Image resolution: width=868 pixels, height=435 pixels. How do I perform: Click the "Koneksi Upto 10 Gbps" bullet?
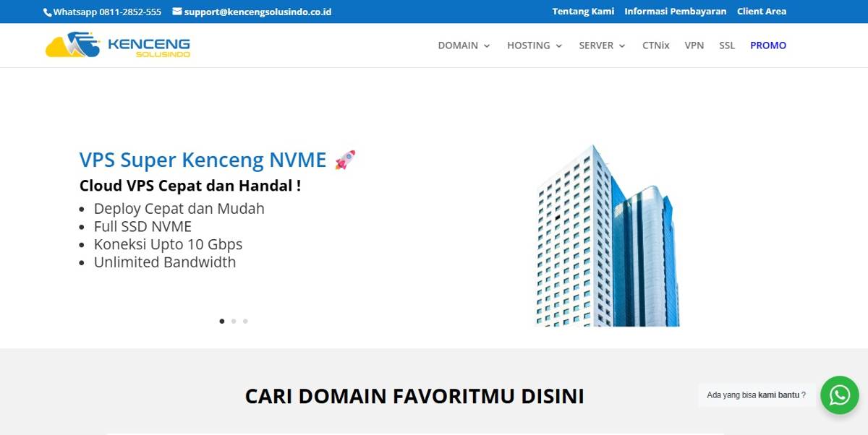[168, 244]
